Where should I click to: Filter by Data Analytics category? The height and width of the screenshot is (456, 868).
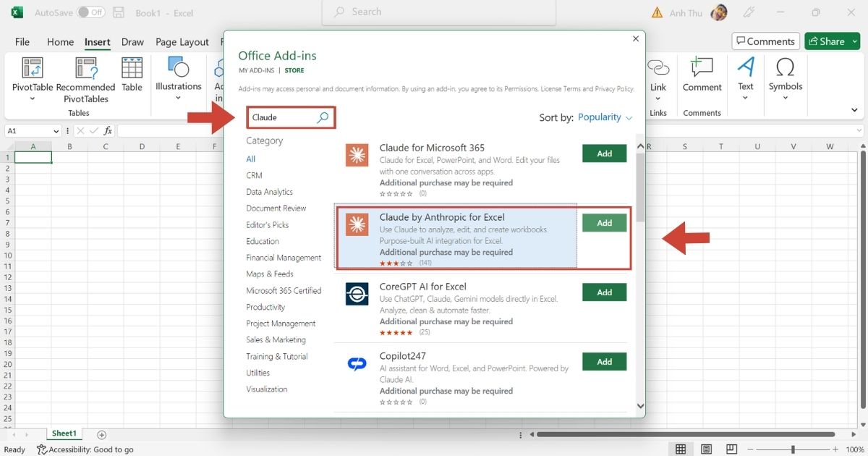[x=270, y=192]
